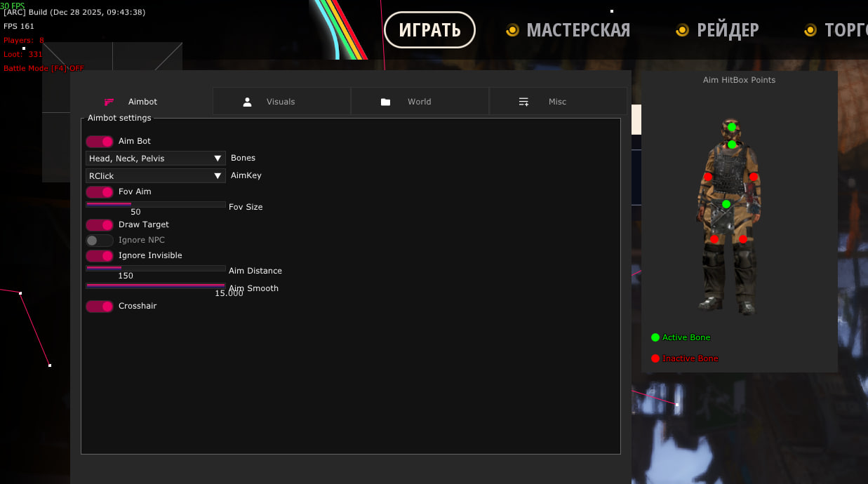This screenshot has height=484, width=868.
Task: Click the yellow dot beside МАСТЕРСКАЯ
Action: point(512,30)
